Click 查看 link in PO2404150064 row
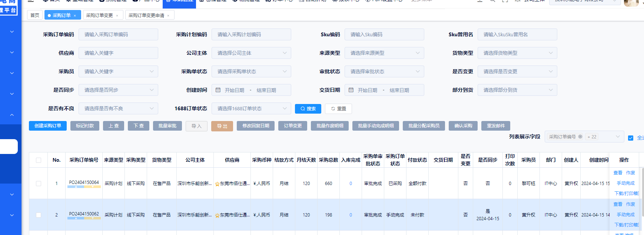The image size is (644, 235). coord(618,173)
